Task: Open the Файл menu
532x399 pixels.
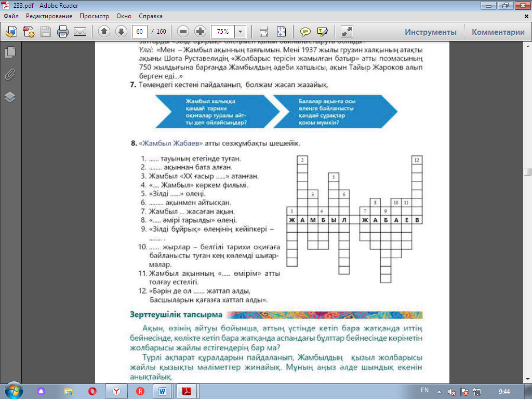Action: point(11,16)
